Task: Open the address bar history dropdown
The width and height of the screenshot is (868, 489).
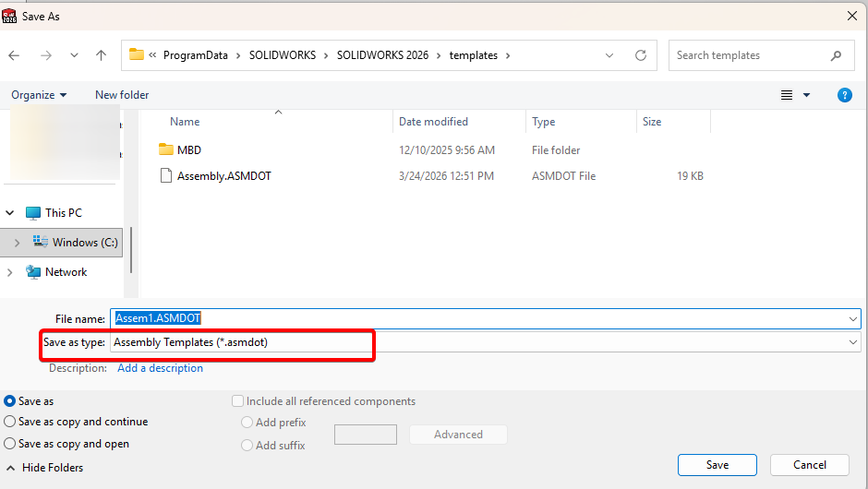Action: [609, 55]
